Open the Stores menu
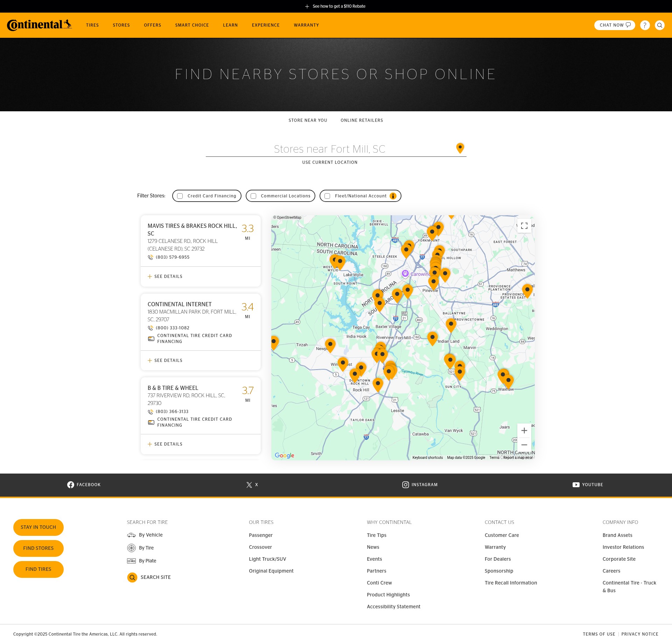 [x=121, y=25]
